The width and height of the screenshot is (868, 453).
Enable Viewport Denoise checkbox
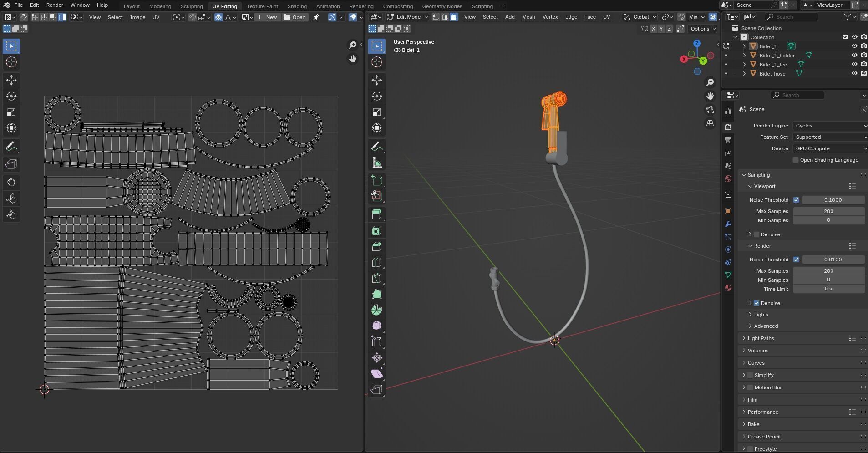(x=756, y=234)
